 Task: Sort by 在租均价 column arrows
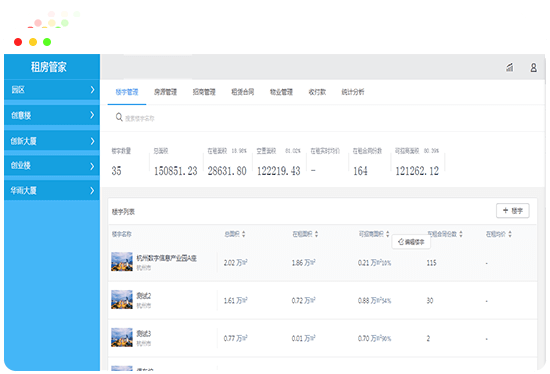click(x=510, y=234)
